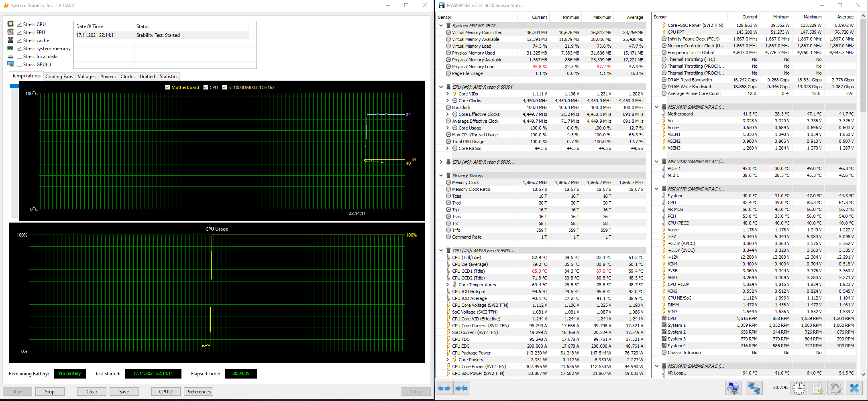Click the HWiNFO clock reset icon
This screenshot has height=401, width=868.
point(799,388)
